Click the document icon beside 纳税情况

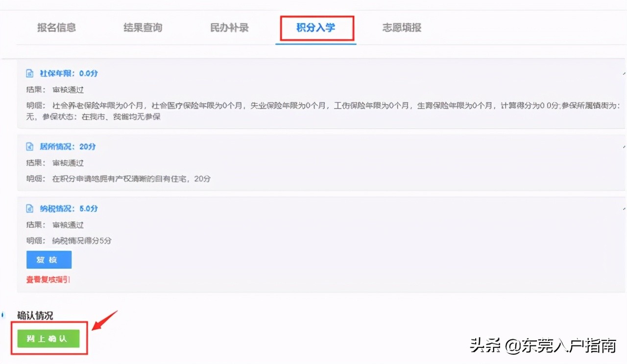pyautogui.click(x=30, y=209)
